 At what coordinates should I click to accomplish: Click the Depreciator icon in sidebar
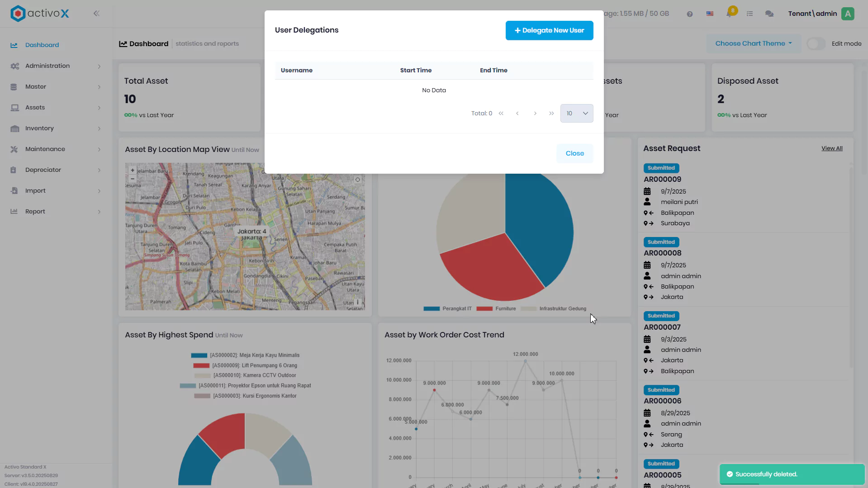[14, 170]
